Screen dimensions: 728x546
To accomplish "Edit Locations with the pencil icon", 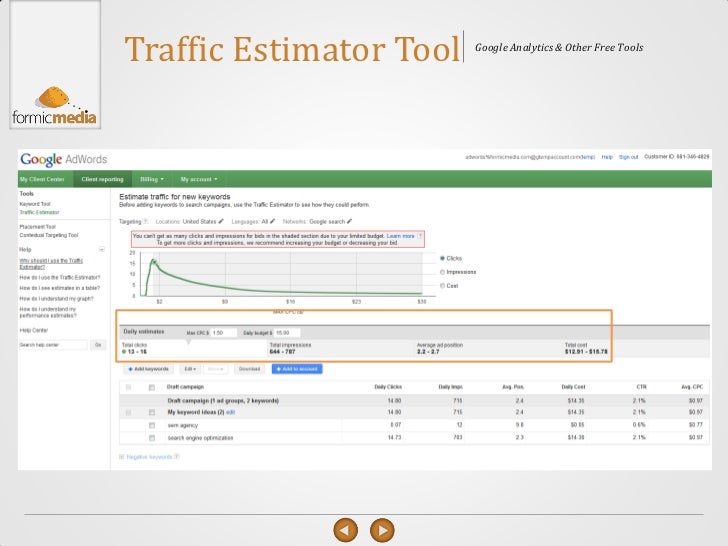I will point(221,221).
